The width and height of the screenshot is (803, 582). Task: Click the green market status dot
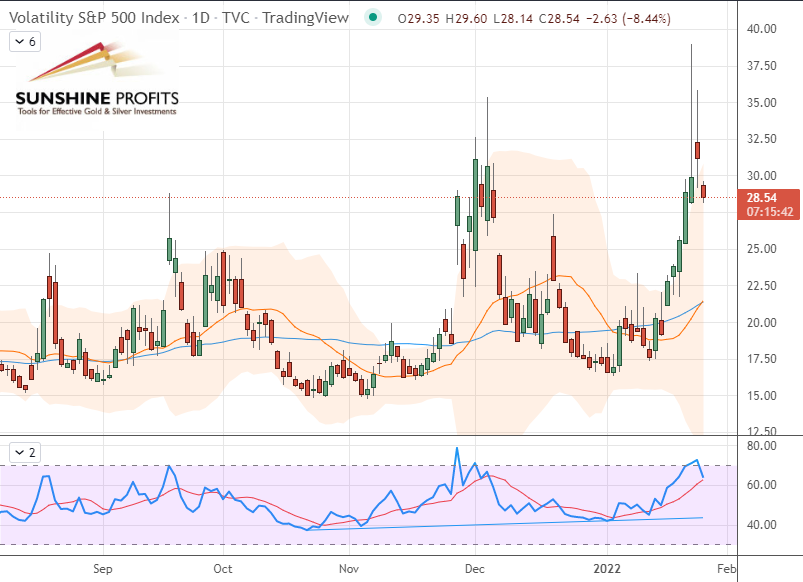click(x=373, y=18)
